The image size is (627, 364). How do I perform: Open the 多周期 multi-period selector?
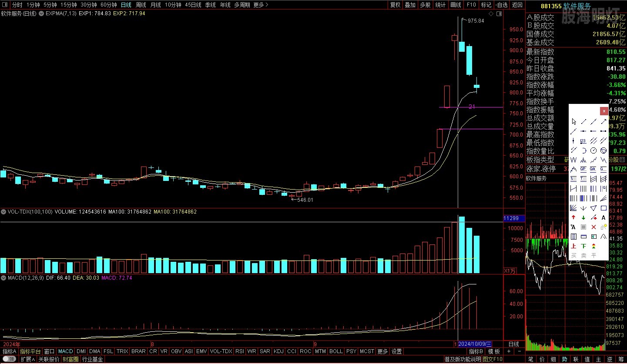[x=242, y=5]
